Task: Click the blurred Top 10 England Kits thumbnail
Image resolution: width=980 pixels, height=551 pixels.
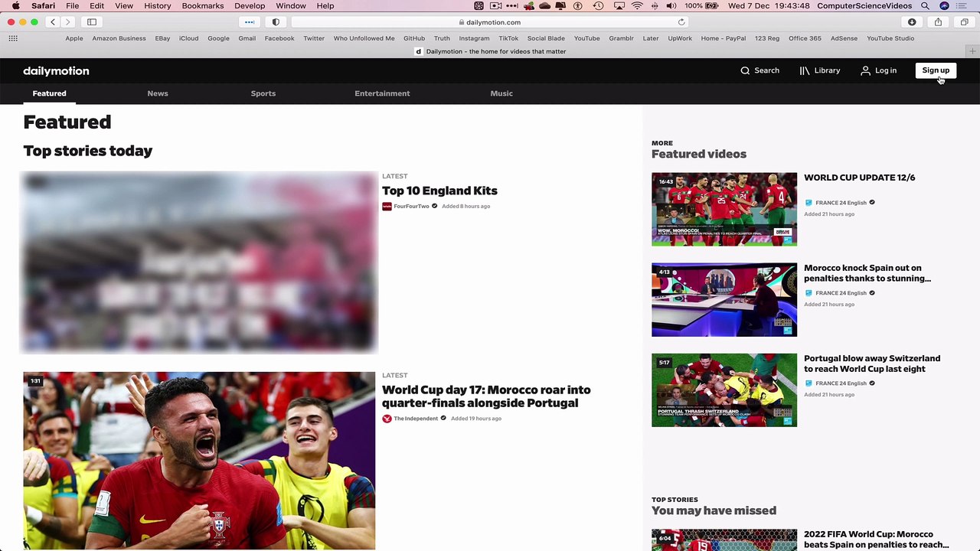Action: tap(199, 263)
